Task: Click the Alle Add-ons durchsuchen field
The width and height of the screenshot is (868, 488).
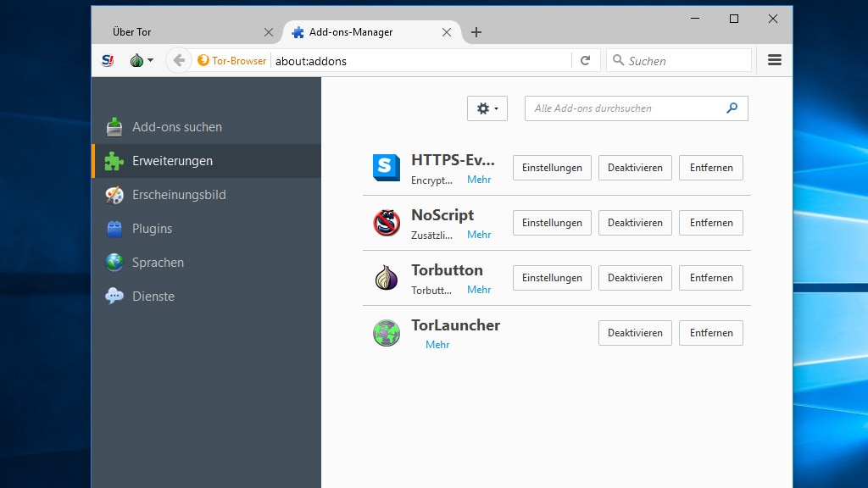Action: point(636,108)
